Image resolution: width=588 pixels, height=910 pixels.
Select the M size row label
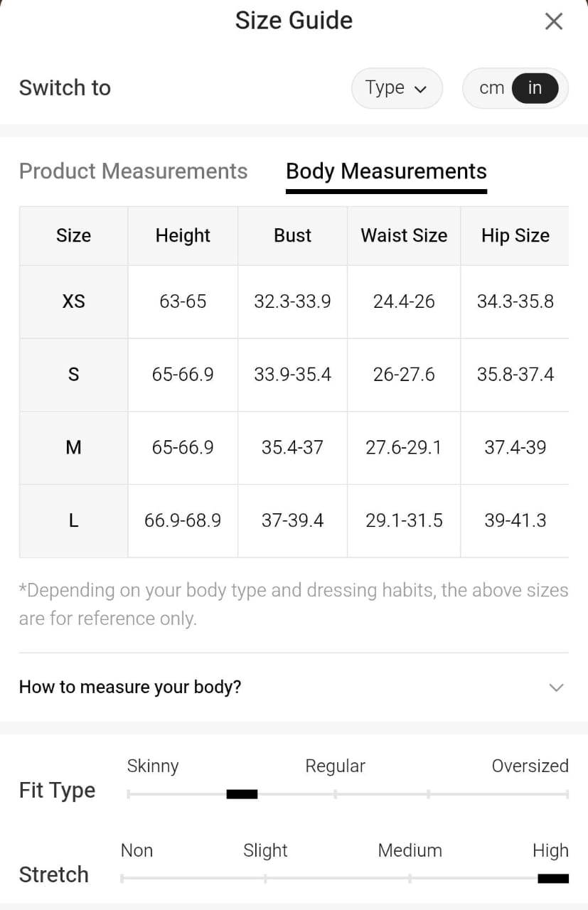tap(73, 447)
